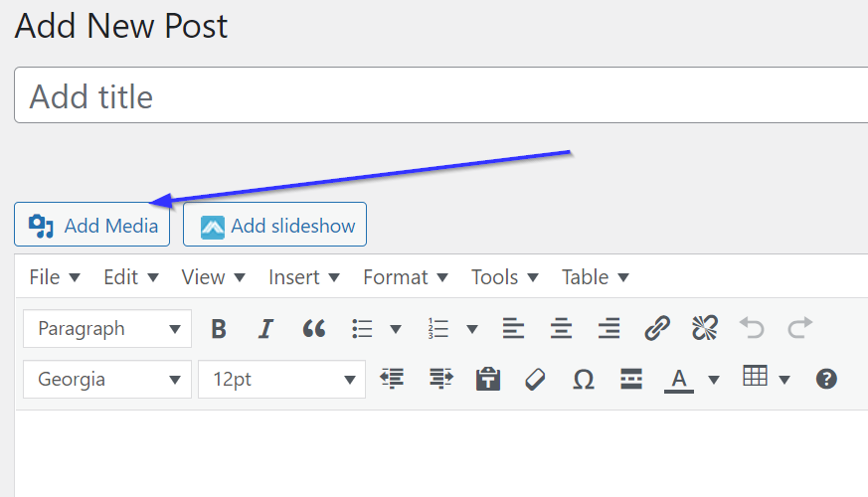868x497 pixels.
Task: Open the Format menu
Action: 405,277
